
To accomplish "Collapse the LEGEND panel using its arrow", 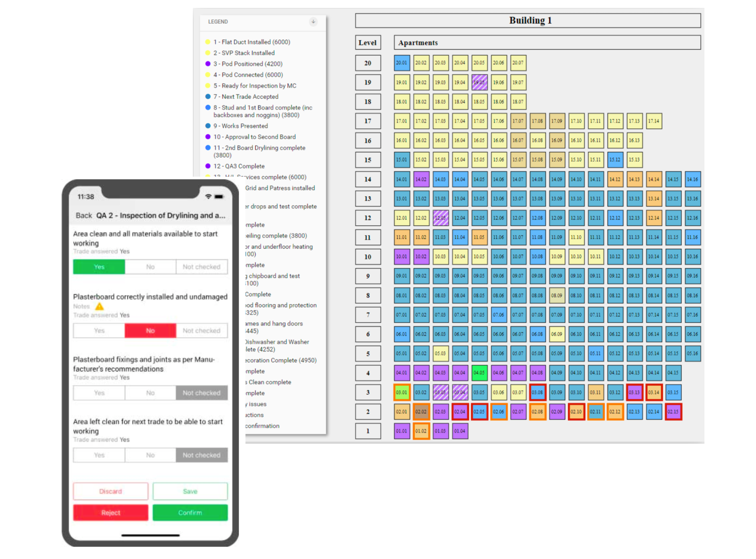I will point(312,22).
